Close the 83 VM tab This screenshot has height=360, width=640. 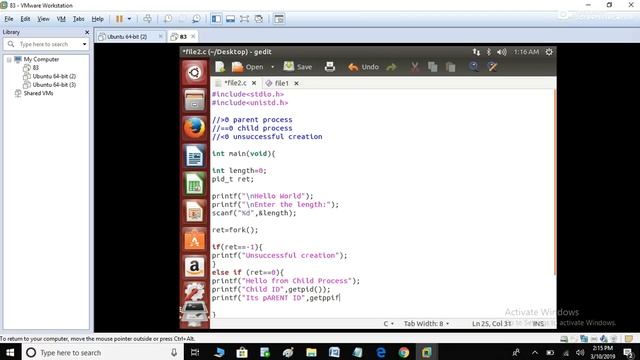tap(193, 36)
